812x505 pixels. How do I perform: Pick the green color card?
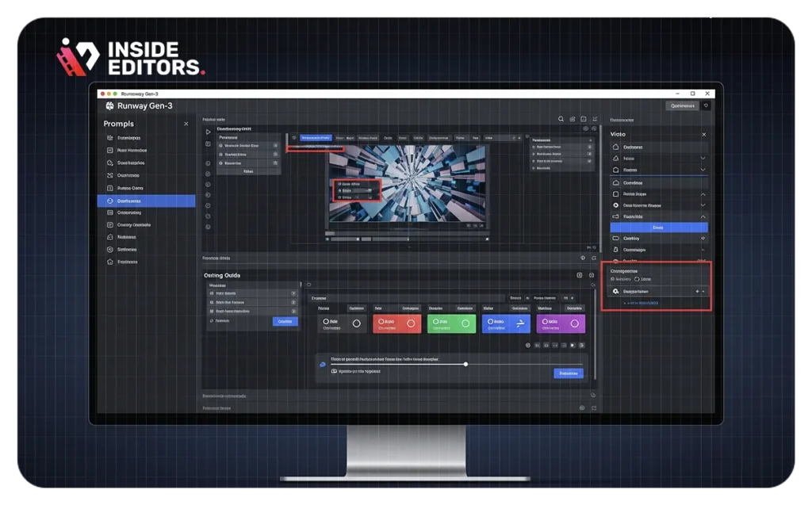coord(451,323)
